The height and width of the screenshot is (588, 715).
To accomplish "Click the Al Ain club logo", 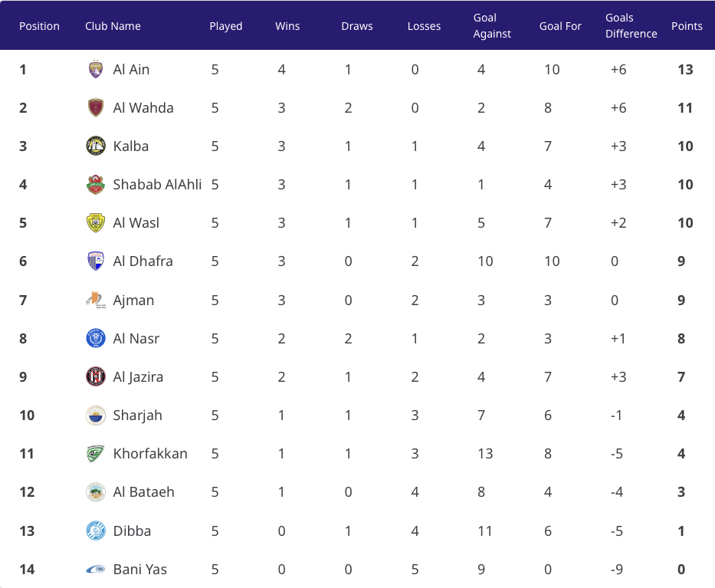I will pyautogui.click(x=95, y=69).
